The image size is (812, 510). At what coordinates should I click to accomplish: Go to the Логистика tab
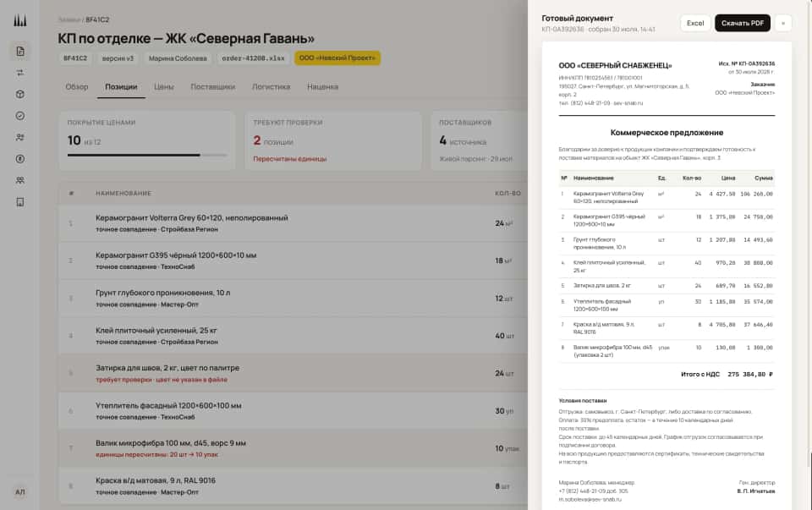[271, 87]
